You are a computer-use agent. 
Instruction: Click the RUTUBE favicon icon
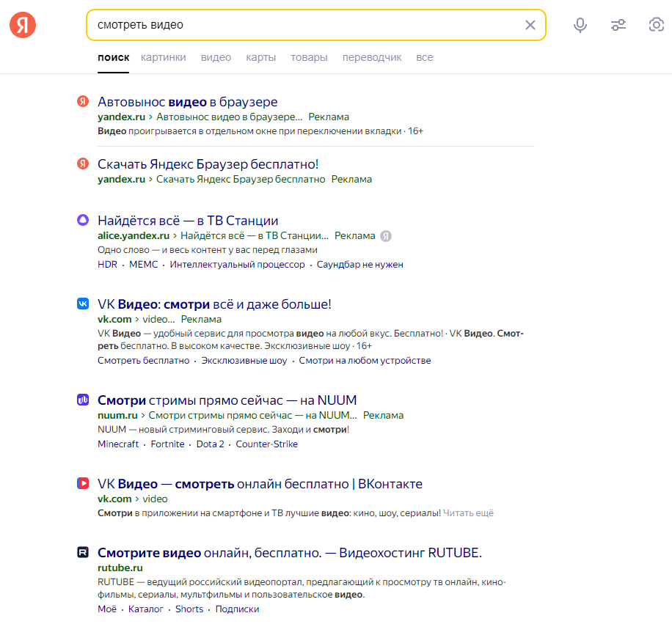(x=83, y=552)
